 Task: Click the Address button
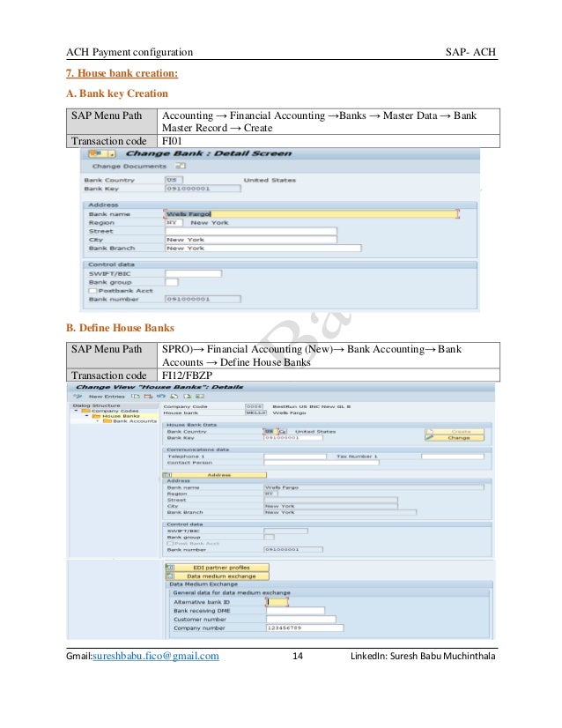pyautogui.click(x=215, y=475)
